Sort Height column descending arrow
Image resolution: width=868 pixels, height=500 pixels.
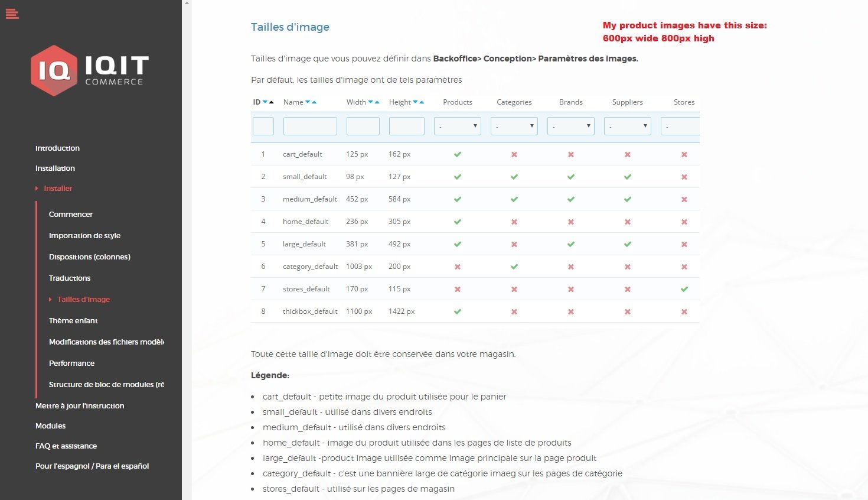click(x=415, y=102)
